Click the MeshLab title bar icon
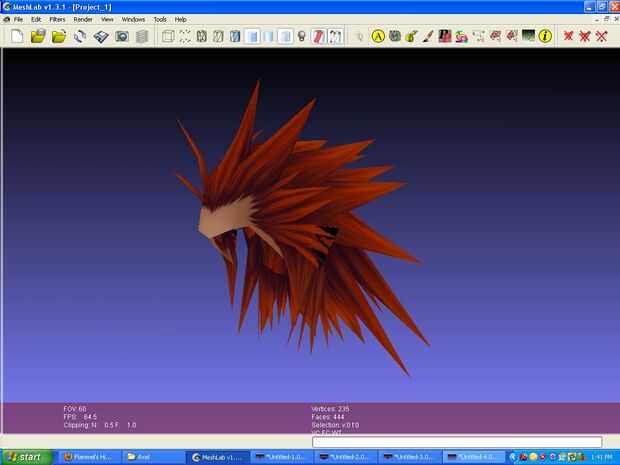Viewport: 620px width, 465px height. click(6, 7)
